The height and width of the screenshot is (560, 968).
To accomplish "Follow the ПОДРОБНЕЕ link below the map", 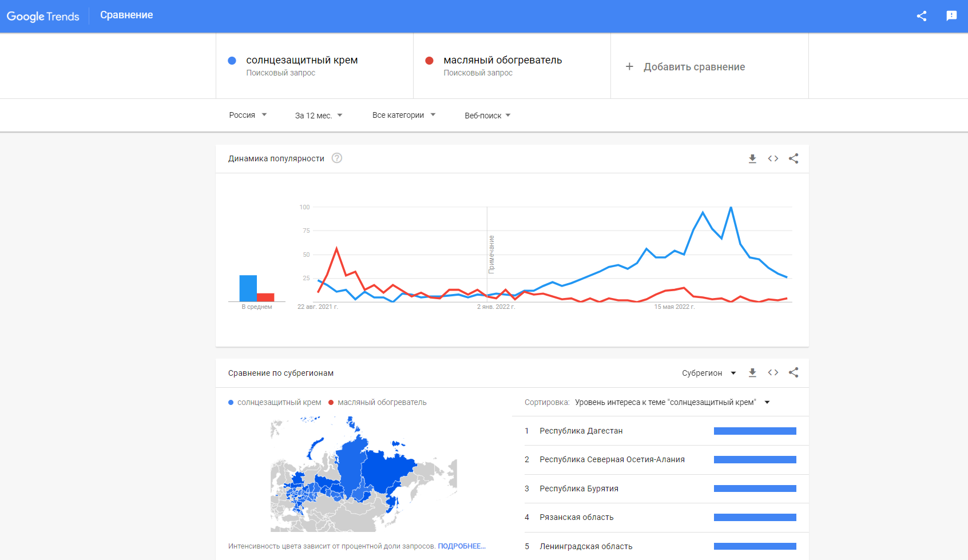I will (462, 546).
